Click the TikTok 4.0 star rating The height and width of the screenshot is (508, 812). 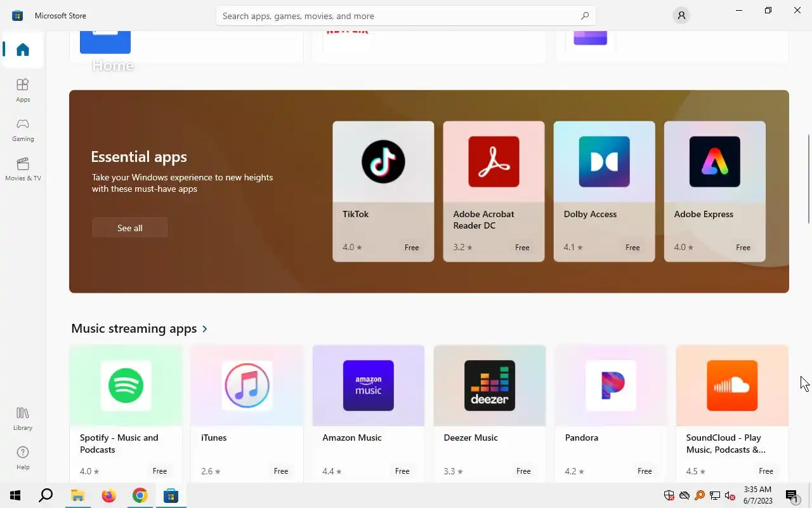point(352,248)
